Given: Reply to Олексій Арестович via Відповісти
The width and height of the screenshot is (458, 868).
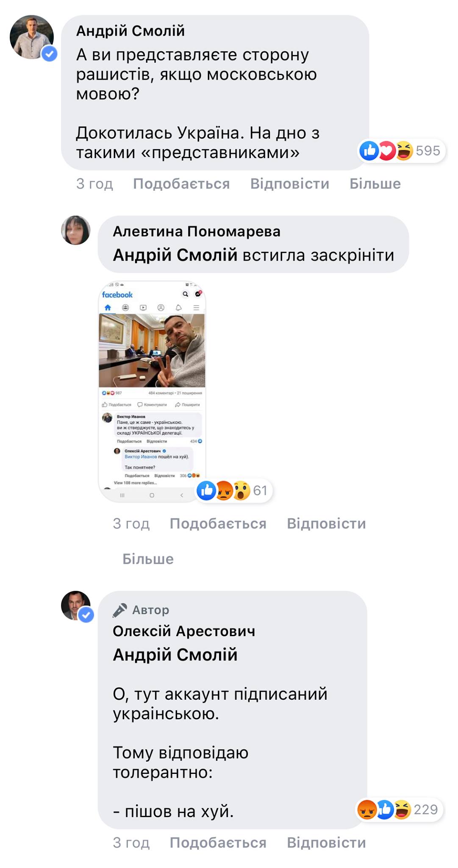Looking at the screenshot, I should pos(326,843).
